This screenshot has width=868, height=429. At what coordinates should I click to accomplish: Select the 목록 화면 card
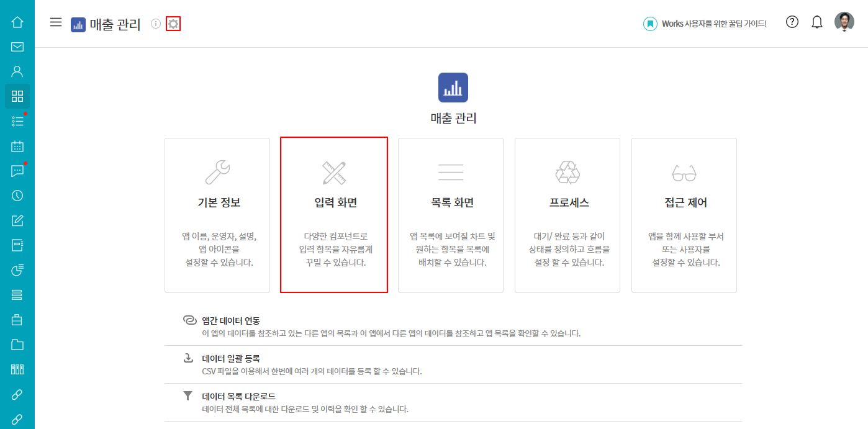pyautogui.click(x=451, y=215)
